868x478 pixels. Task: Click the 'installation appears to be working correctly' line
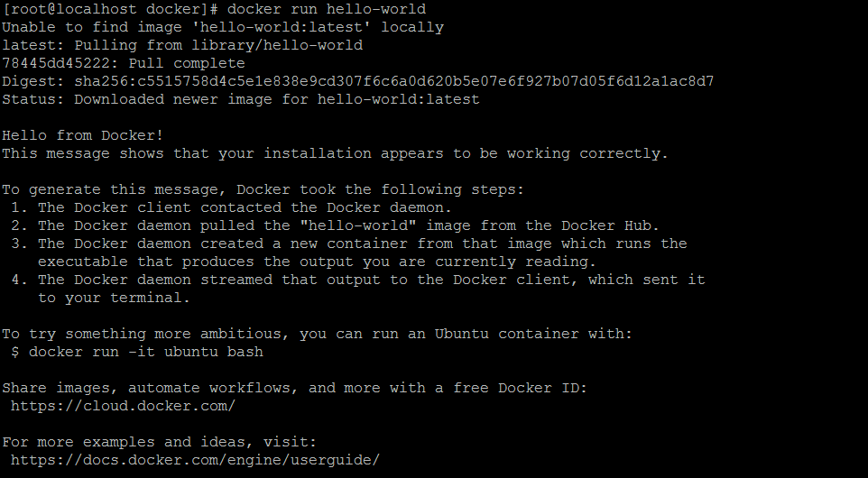point(335,154)
